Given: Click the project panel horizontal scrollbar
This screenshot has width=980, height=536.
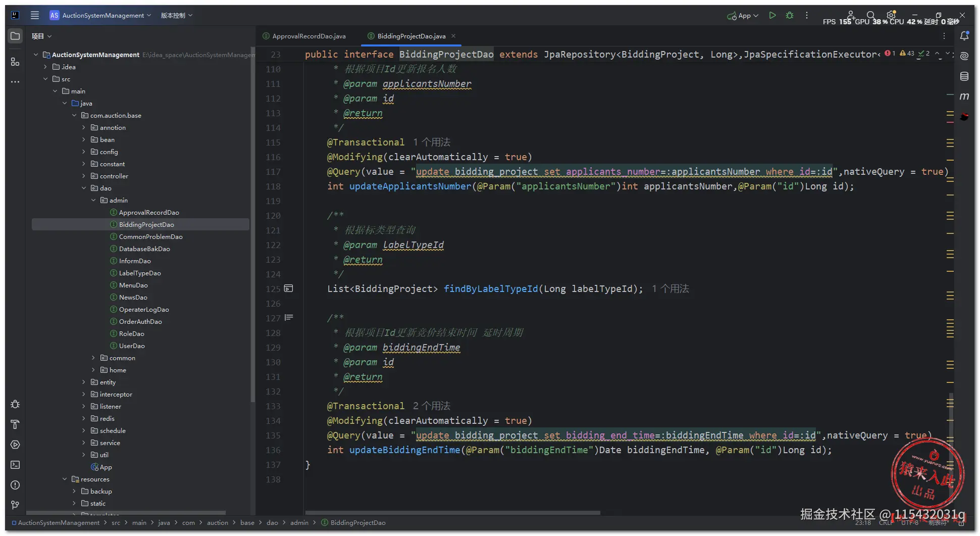Looking at the screenshot, I should [126, 513].
